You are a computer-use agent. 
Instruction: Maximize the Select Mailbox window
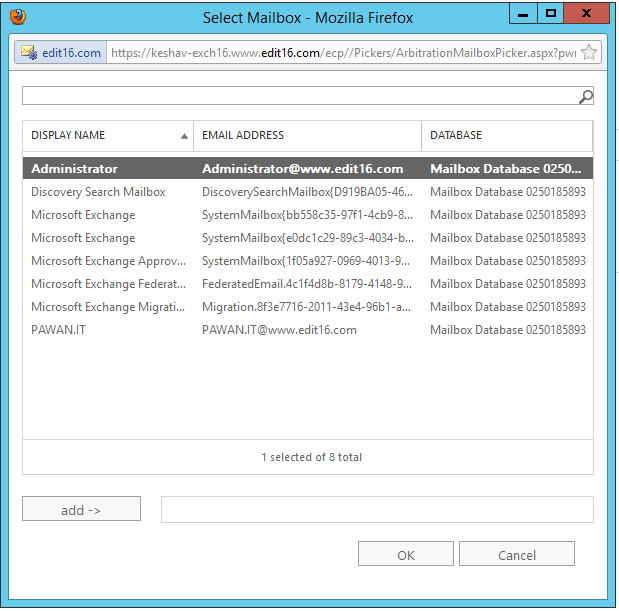pyautogui.click(x=550, y=14)
